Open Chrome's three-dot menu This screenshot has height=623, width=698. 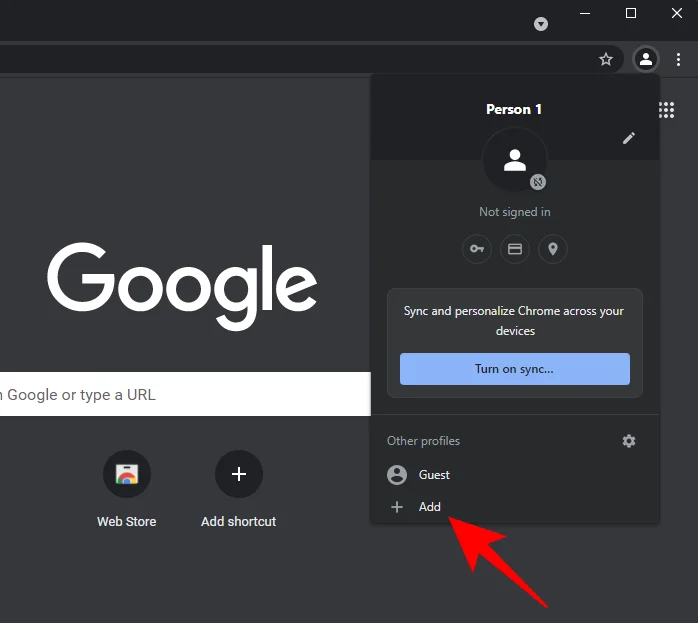pyautogui.click(x=678, y=59)
